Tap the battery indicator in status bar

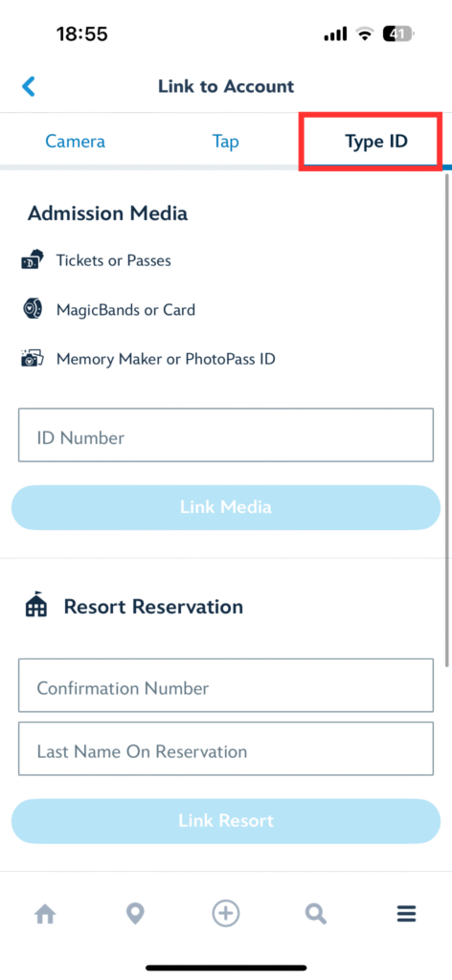coord(399,33)
